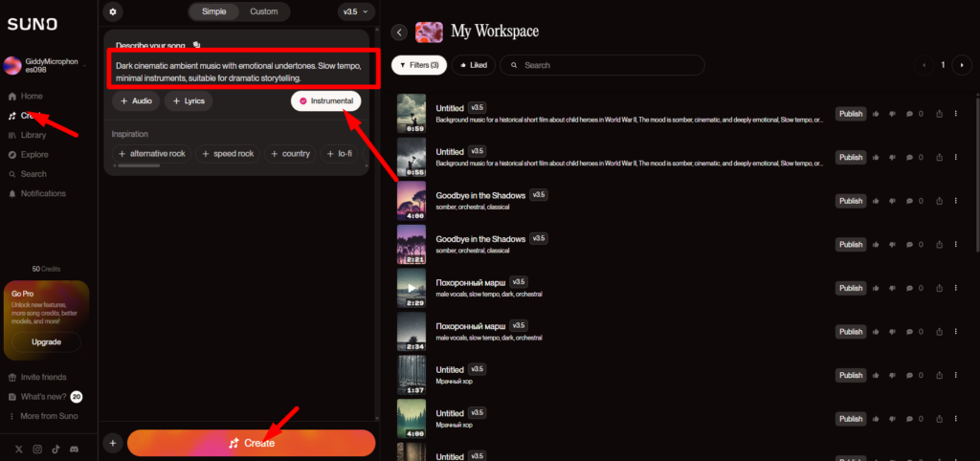
Task: Publish Goodbye in the Shadows 2:21
Action: [851, 244]
